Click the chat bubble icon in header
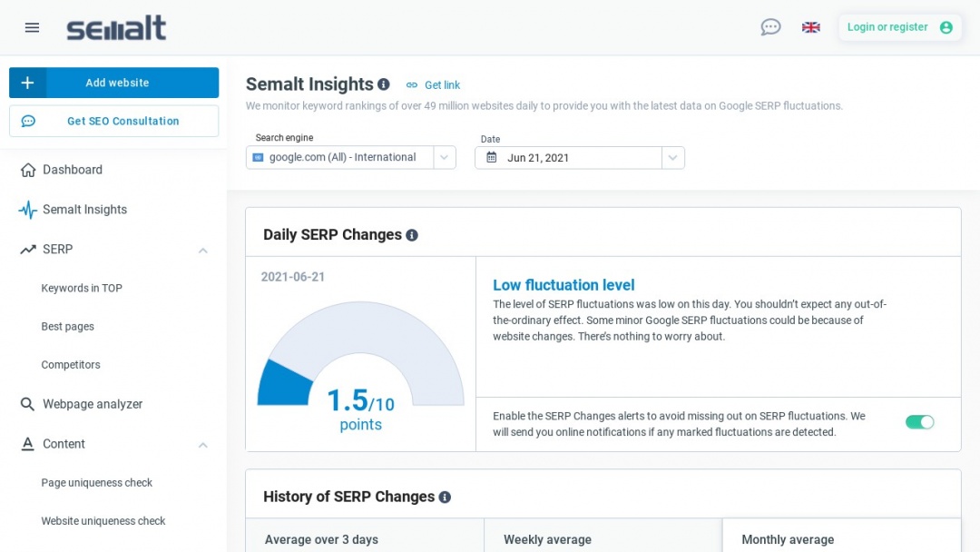Image resolution: width=980 pixels, height=552 pixels. tap(770, 27)
